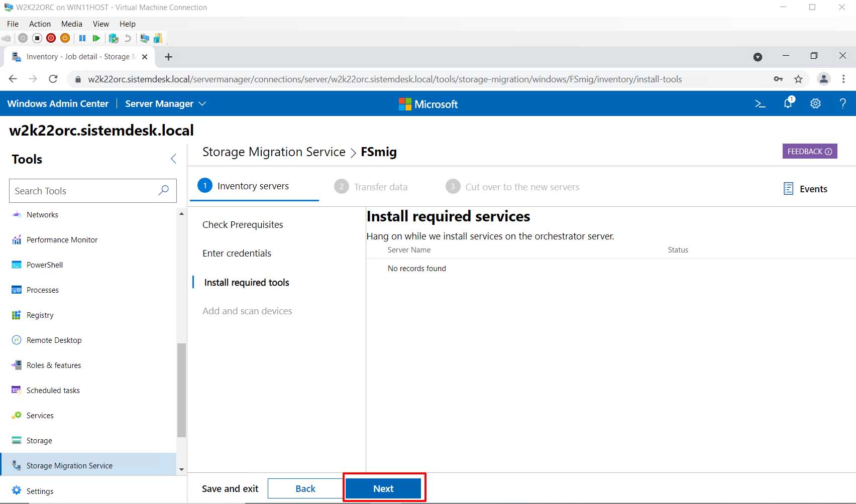Select the Install required tools step
The width and height of the screenshot is (856, 504).
tap(247, 283)
